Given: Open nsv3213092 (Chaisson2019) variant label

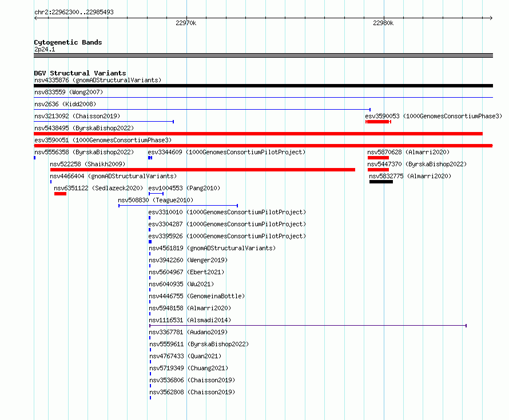Looking at the screenshot, I should pyautogui.click(x=77, y=116).
